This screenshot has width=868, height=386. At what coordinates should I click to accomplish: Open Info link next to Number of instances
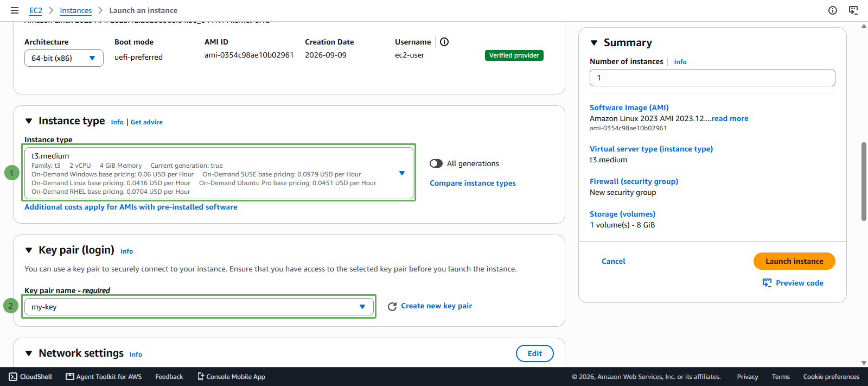[x=680, y=62]
